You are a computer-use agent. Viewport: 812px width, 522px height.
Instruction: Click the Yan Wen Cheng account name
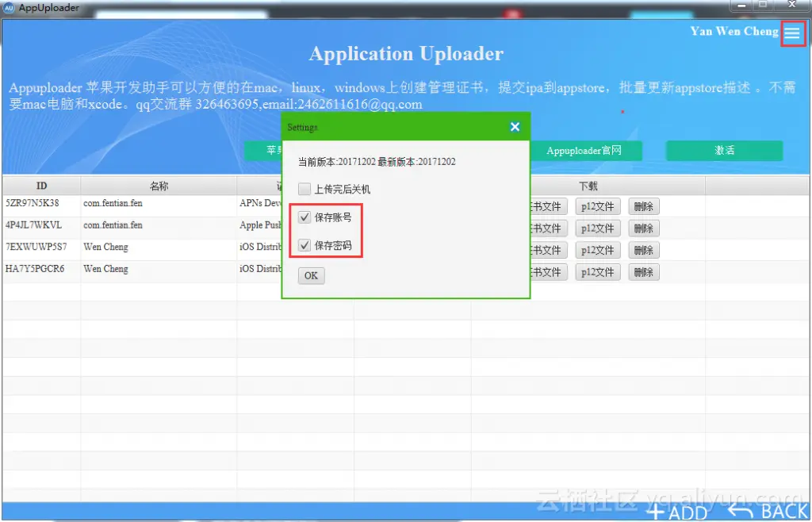734,31
